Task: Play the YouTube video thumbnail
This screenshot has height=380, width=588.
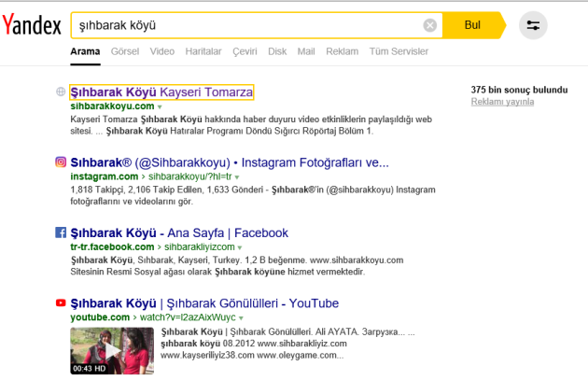Action: pyautogui.click(x=112, y=351)
